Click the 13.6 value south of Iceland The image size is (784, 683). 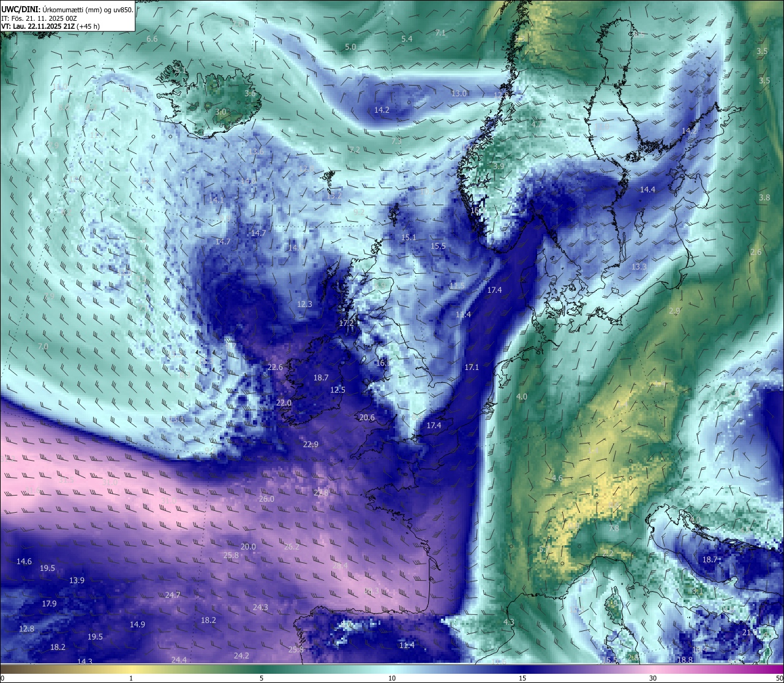(x=257, y=151)
